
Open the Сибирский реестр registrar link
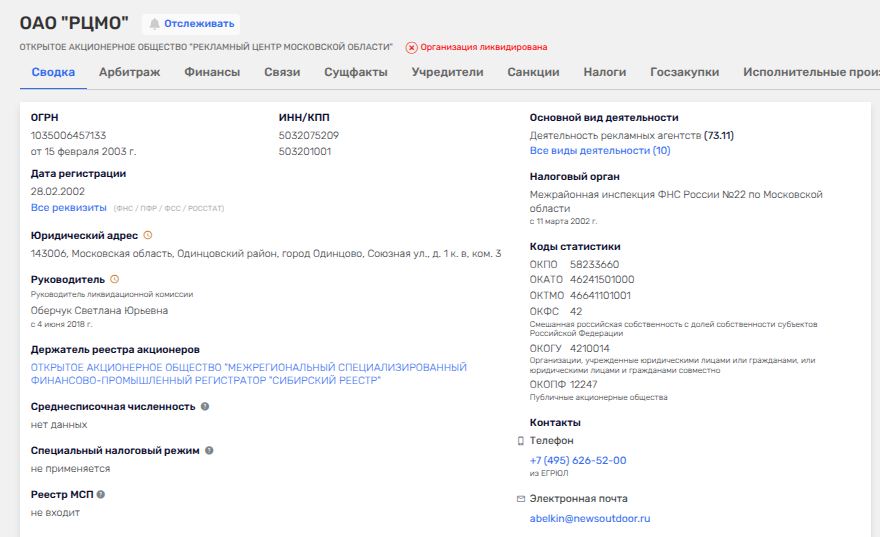pos(248,374)
